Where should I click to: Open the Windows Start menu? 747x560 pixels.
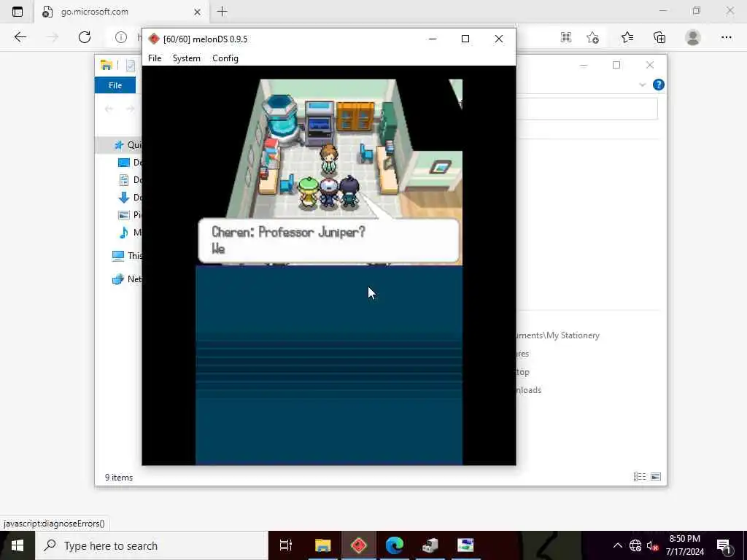click(x=18, y=545)
